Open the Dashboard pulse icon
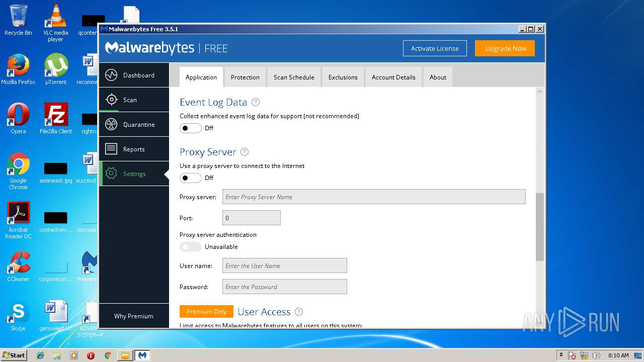This screenshot has height=362, width=644. (x=111, y=75)
